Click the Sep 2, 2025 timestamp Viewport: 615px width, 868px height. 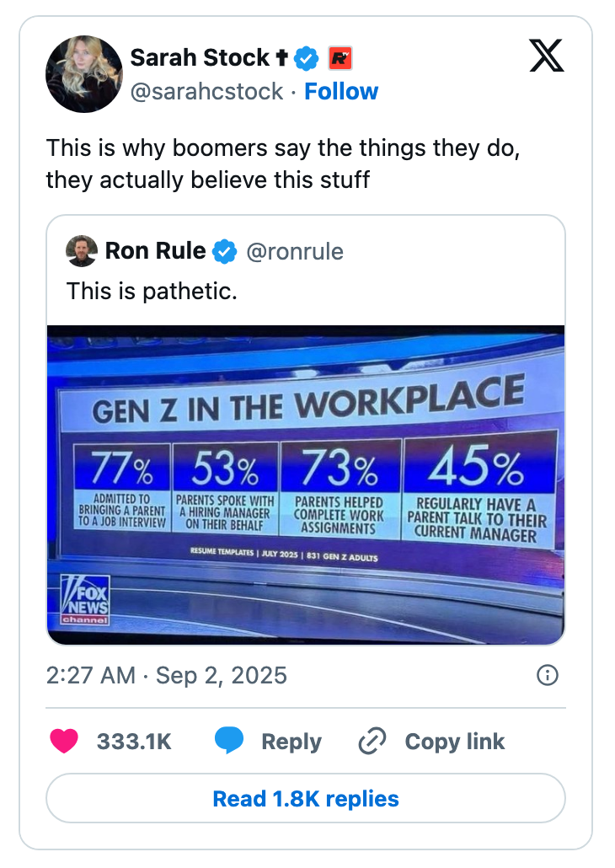222,675
